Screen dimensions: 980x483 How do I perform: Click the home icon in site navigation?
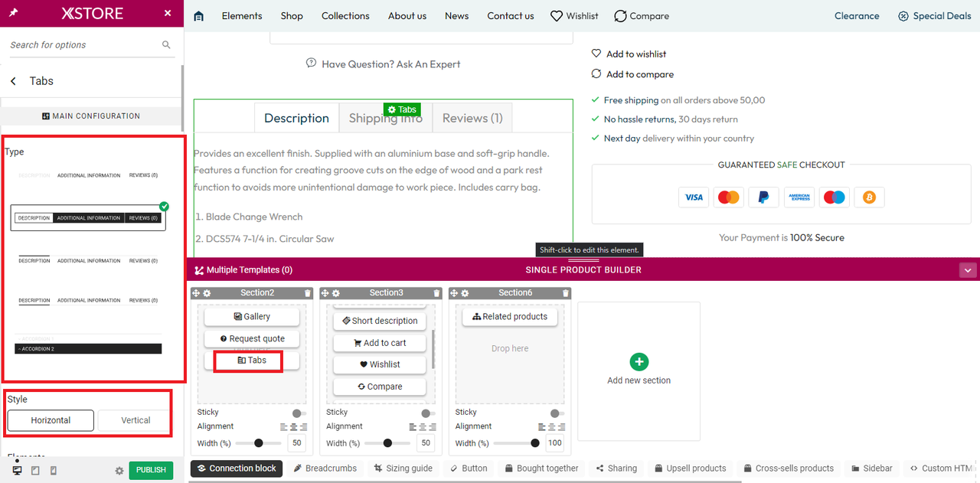click(199, 16)
